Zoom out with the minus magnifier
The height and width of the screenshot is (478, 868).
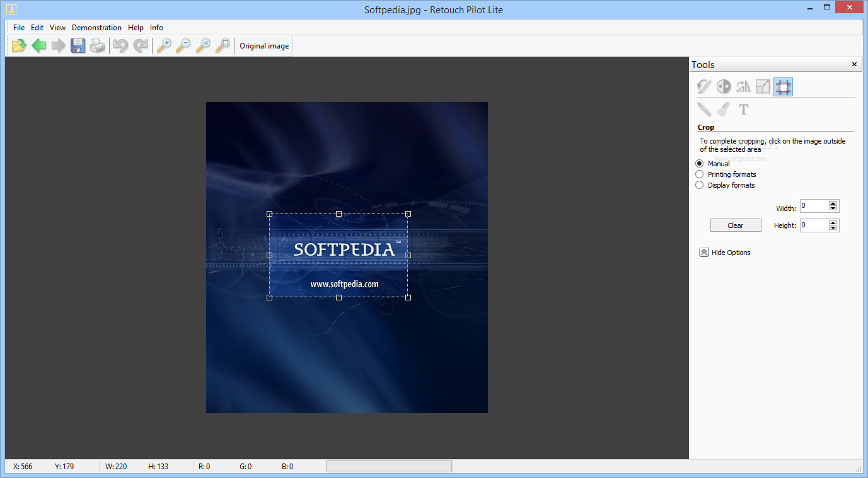click(183, 45)
